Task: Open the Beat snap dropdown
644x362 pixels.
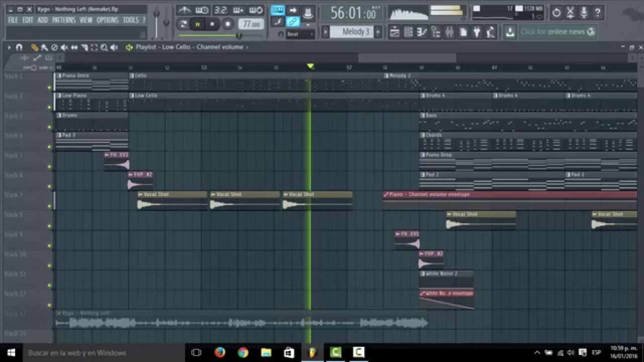Action: [300, 34]
